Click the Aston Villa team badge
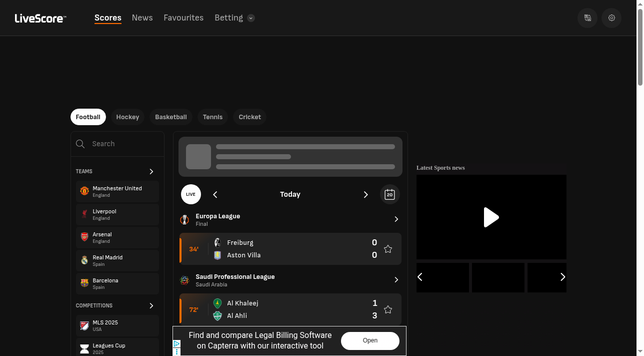Screen dimensions: 644x356 point(217,255)
